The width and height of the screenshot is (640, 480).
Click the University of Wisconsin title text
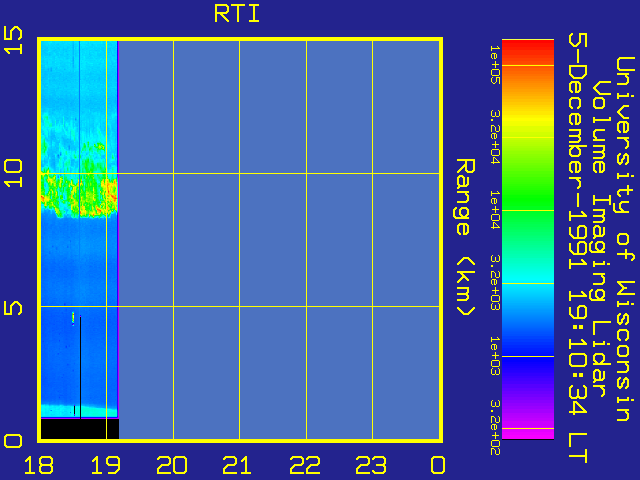click(x=625, y=239)
